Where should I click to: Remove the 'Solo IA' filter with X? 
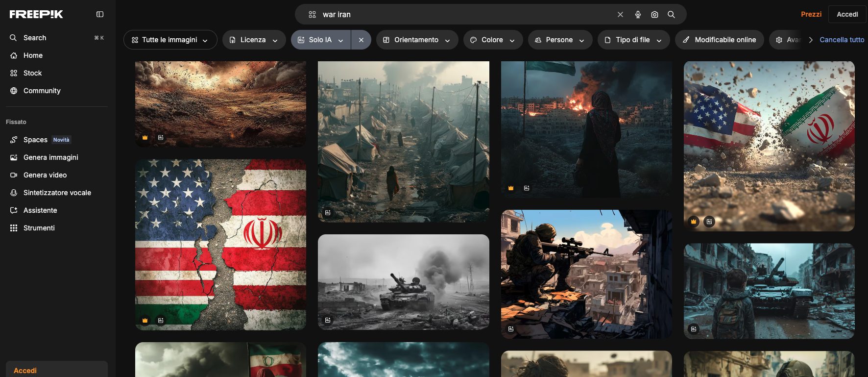pos(361,40)
